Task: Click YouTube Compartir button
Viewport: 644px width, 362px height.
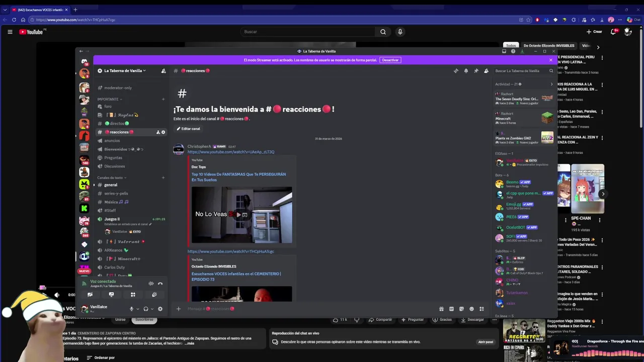Action: 380,320
